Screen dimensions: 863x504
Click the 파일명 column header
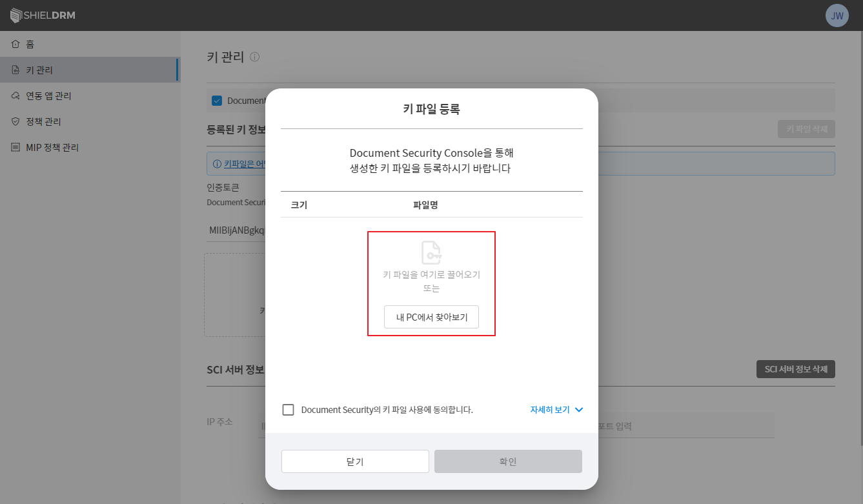coord(425,205)
